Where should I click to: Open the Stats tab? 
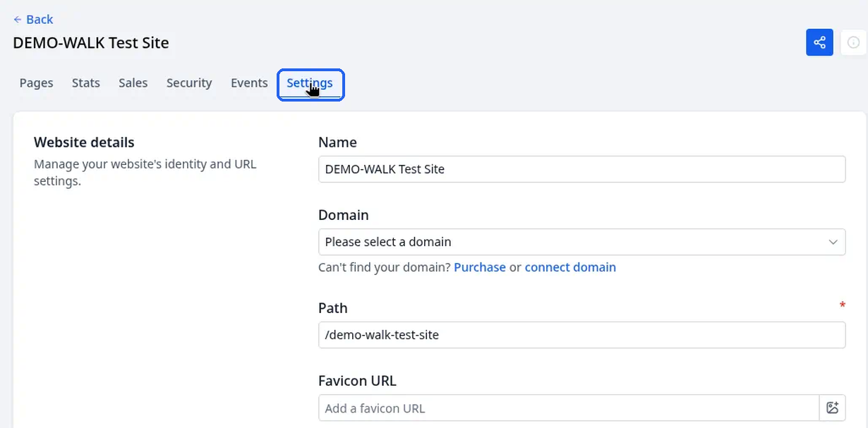click(86, 83)
